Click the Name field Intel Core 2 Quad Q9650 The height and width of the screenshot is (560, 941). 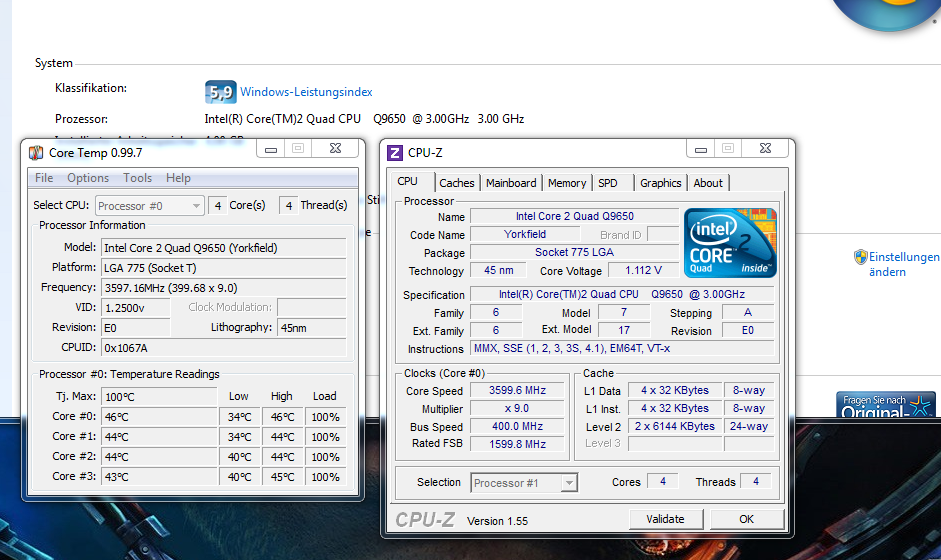coord(574,216)
